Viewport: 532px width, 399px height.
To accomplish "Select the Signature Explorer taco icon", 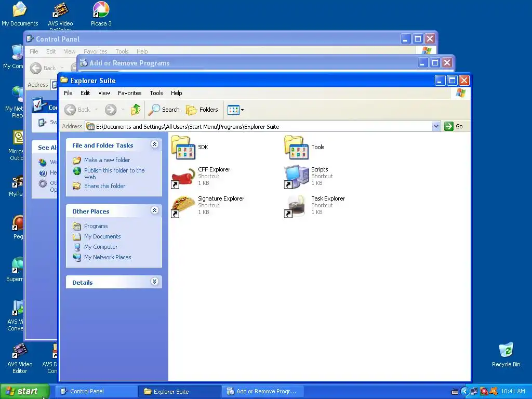I will [x=183, y=206].
